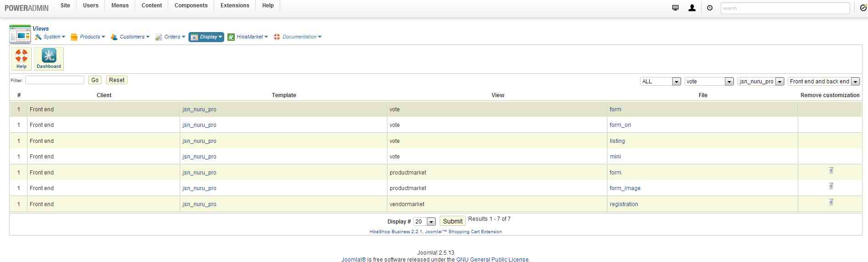This screenshot has width=868, height=262.
Task: Click the monitor icon in top bar
Action: click(675, 8)
